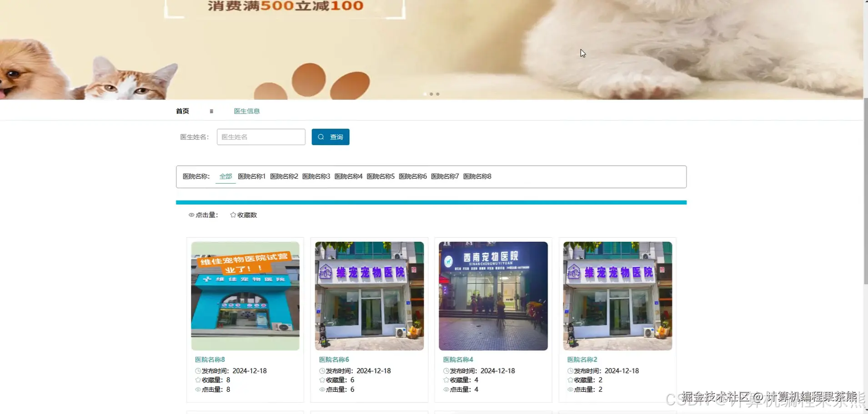
Task: Select the 全部 hospital filter option
Action: point(225,176)
